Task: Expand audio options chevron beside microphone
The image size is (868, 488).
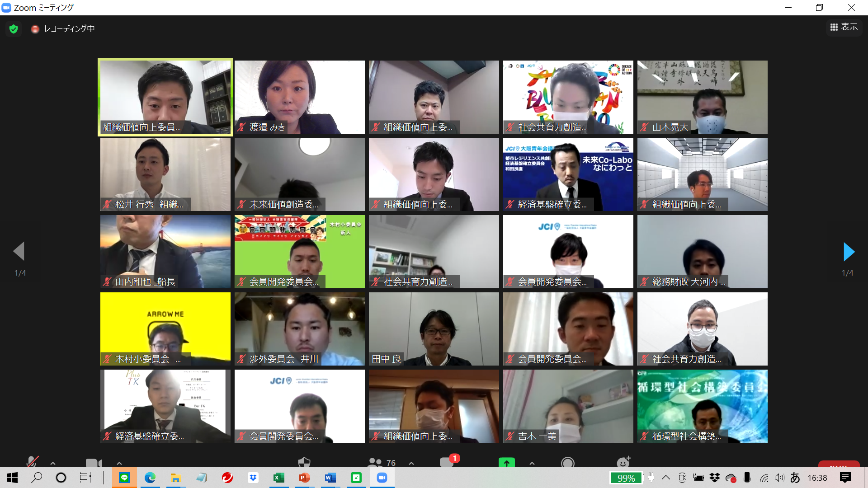Action: (x=53, y=463)
